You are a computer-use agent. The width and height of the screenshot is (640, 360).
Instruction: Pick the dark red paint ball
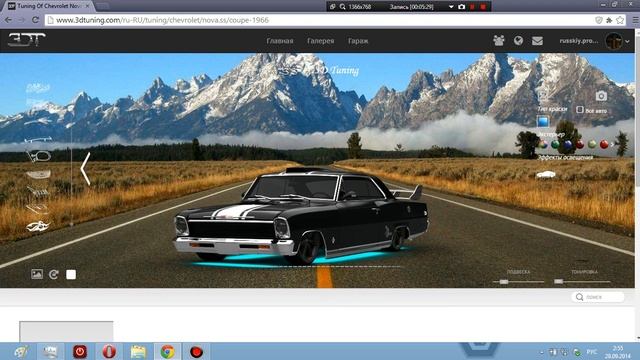580,144
